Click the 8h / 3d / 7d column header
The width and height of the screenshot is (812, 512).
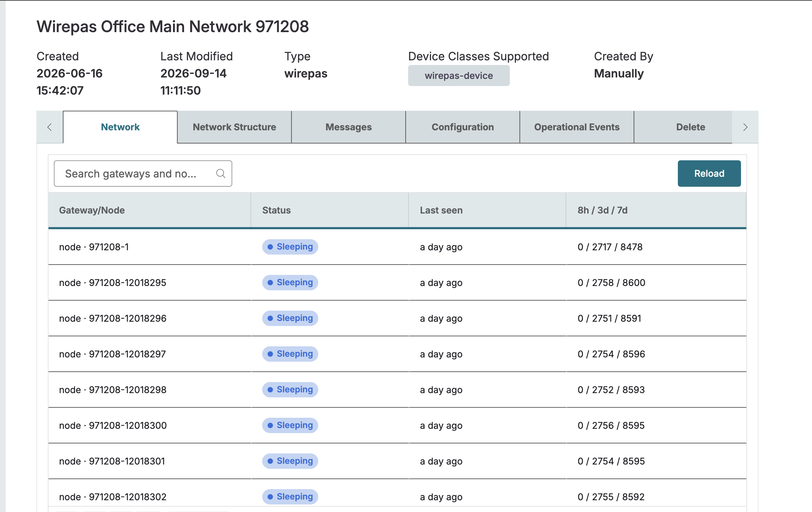(x=656, y=210)
